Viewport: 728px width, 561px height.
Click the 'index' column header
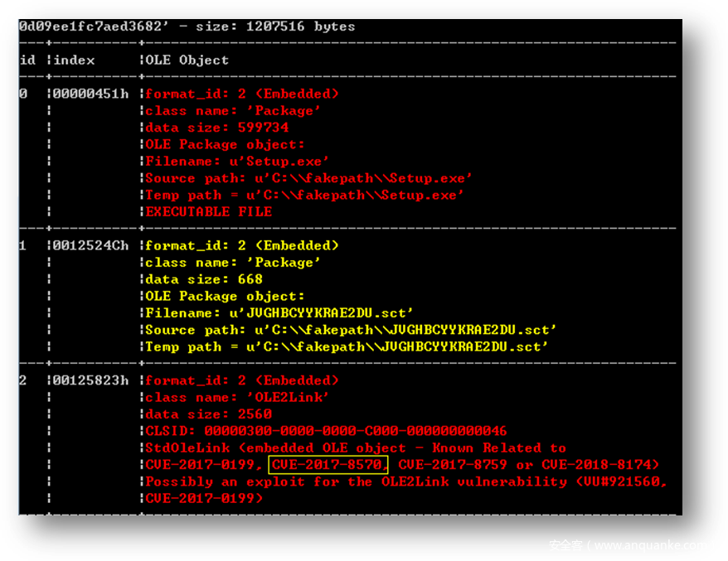pos(74,60)
